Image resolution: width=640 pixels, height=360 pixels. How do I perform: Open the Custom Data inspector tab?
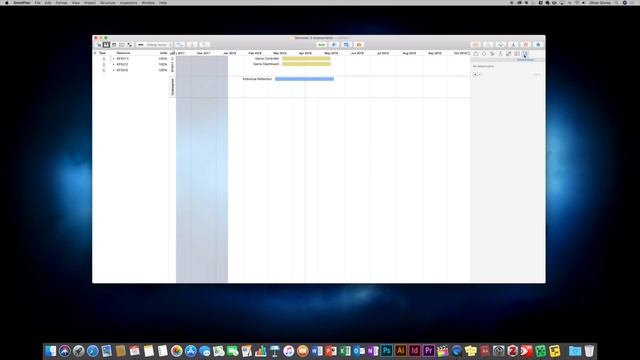pos(517,53)
